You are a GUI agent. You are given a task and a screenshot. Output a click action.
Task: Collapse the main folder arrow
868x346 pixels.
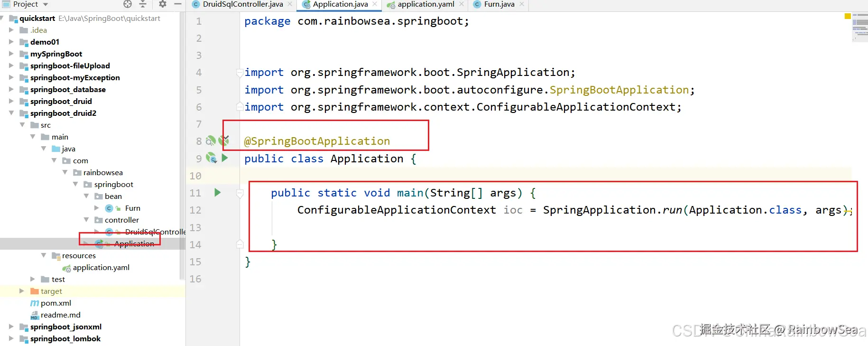pyautogui.click(x=33, y=137)
